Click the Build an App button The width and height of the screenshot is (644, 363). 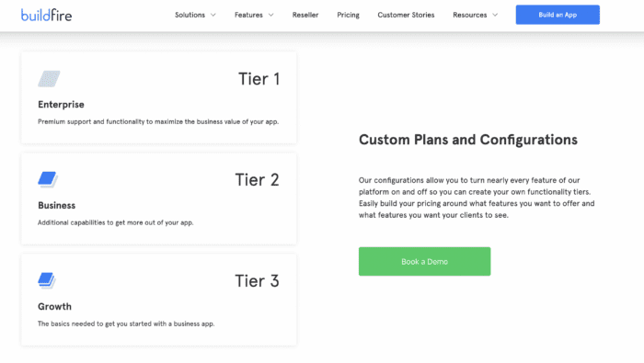coord(558,15)
